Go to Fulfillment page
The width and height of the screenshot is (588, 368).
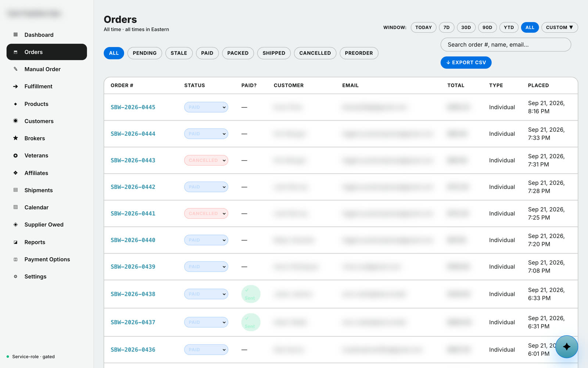pos(47,86)
